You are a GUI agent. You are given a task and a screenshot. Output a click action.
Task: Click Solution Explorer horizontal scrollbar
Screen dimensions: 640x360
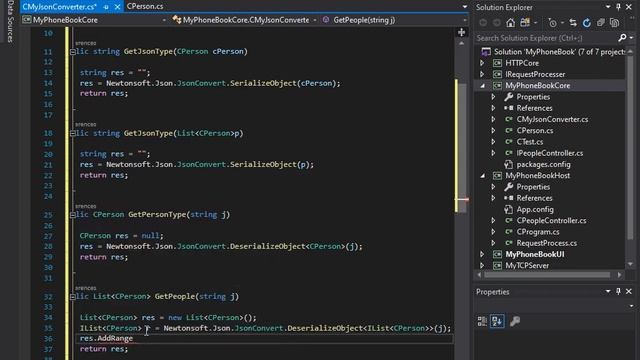coord(547,275)
